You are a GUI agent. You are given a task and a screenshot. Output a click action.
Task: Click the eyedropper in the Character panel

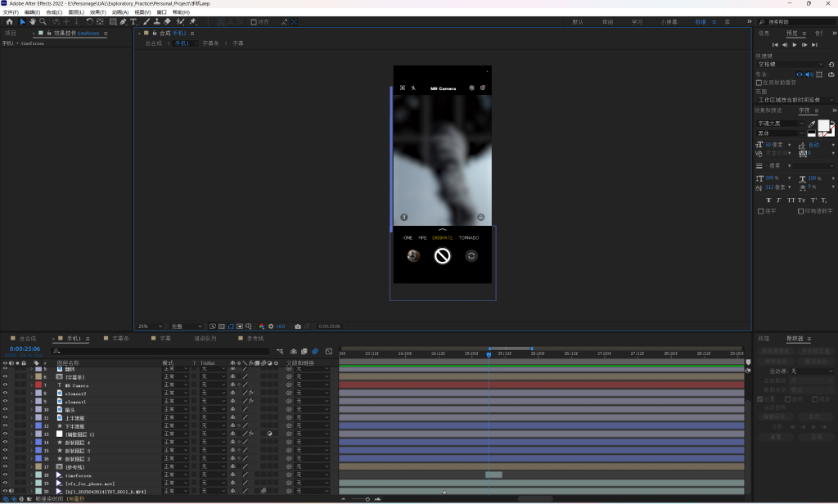812,124
